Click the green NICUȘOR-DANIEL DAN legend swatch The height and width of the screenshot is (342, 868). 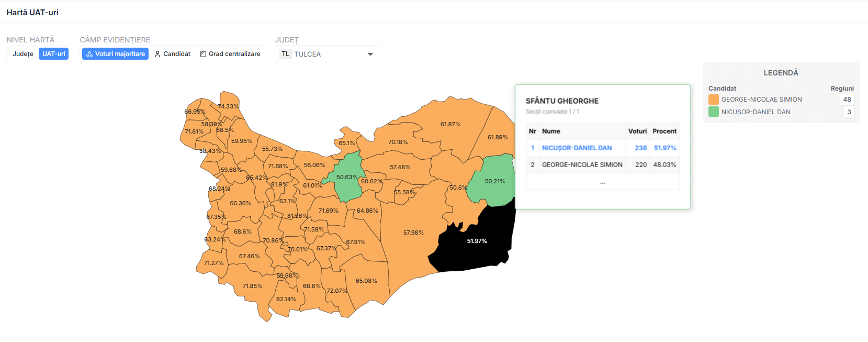tap(714, 112)
